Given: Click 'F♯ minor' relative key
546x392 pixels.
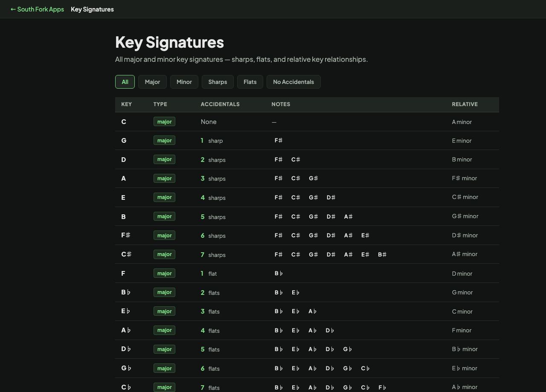Looking at the screenshot, I should tap(465, 178).
